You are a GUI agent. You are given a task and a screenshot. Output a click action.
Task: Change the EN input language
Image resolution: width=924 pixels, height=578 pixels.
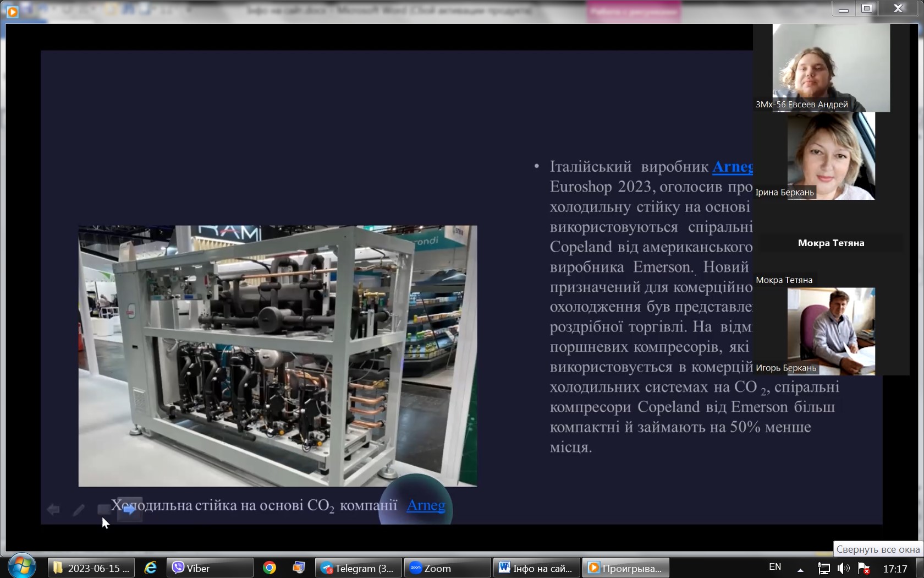pyautogui.click(x=775, y=567)
